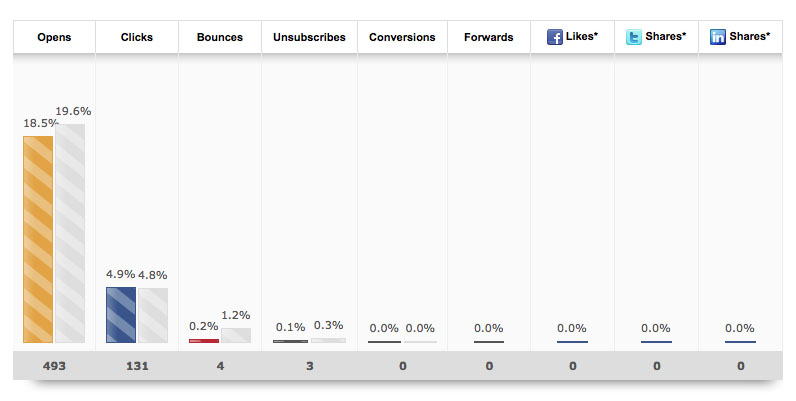The width and height of the screenshot is (796, 401).
Task: Click the 493 opens total
Action: 54,366
